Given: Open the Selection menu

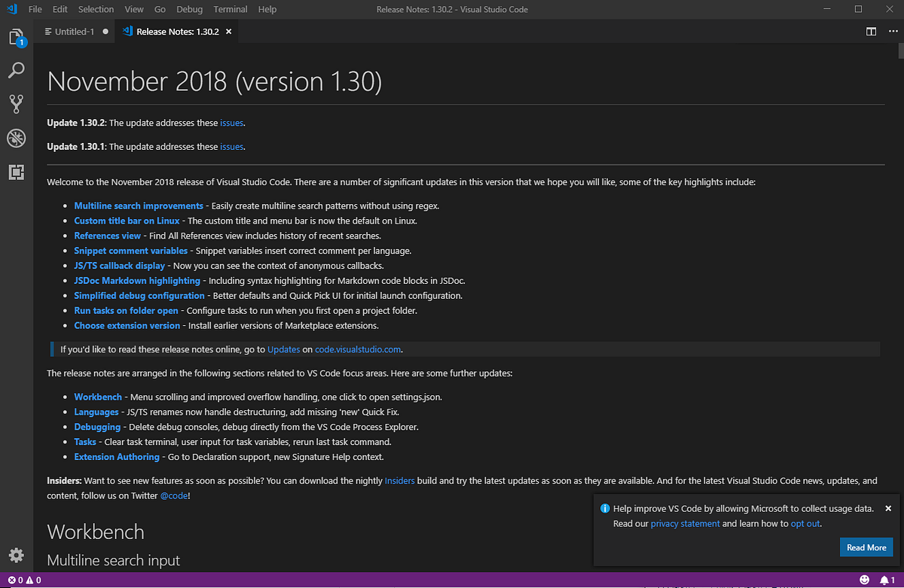Looking at the screenshot, I should tap(96, 9).
